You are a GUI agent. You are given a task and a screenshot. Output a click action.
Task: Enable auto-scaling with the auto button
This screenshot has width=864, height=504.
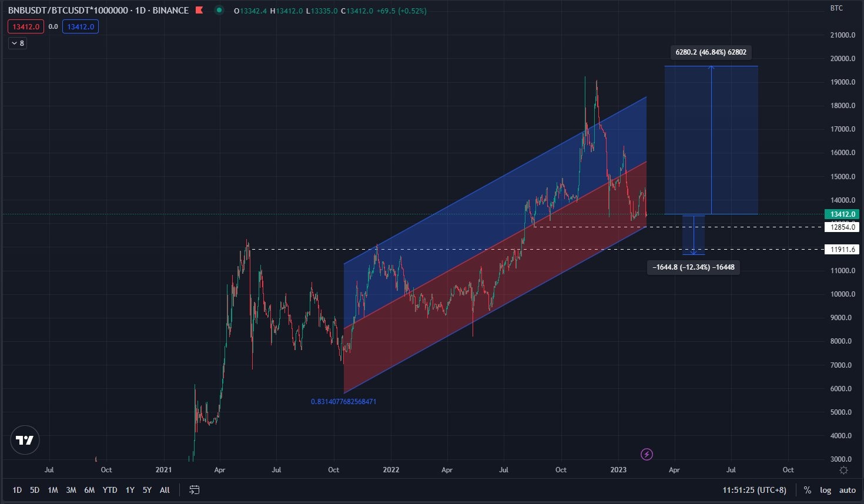coord(847,489)
